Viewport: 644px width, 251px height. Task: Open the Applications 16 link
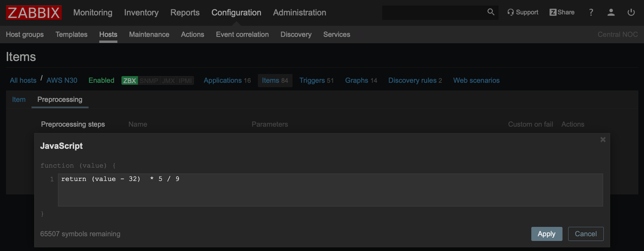(227, 80)
